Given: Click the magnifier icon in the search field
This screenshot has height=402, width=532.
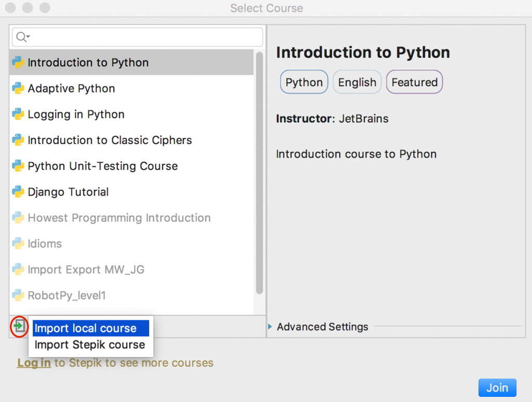Looking at the screenshot, I should [21, 36].
